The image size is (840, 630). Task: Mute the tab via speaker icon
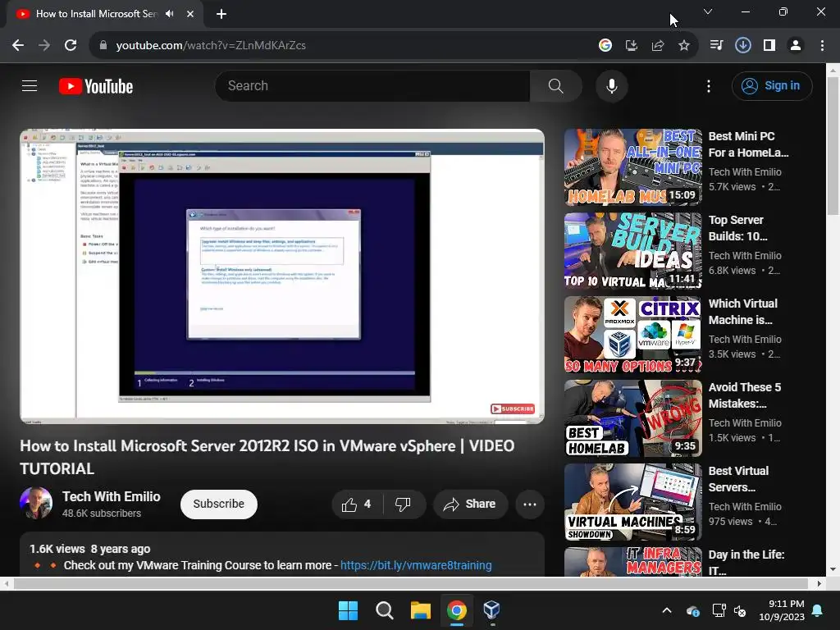click(170, 14)
